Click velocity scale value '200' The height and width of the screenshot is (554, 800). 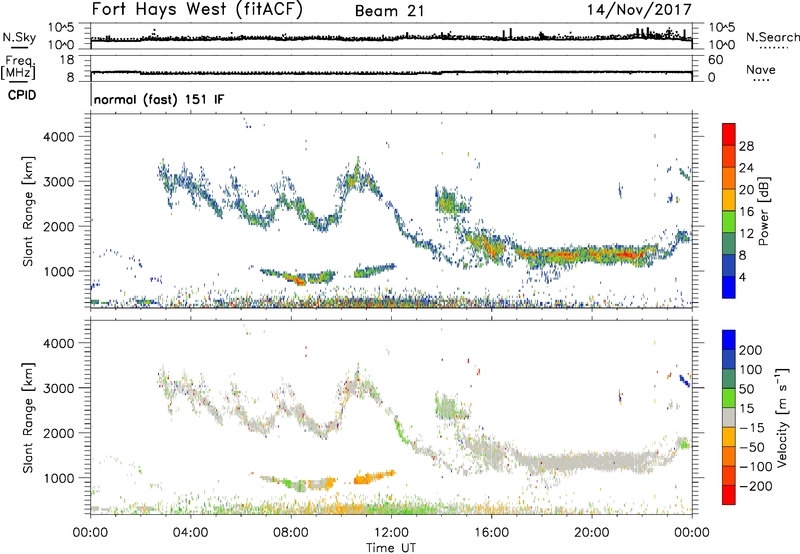coord(751,350)
